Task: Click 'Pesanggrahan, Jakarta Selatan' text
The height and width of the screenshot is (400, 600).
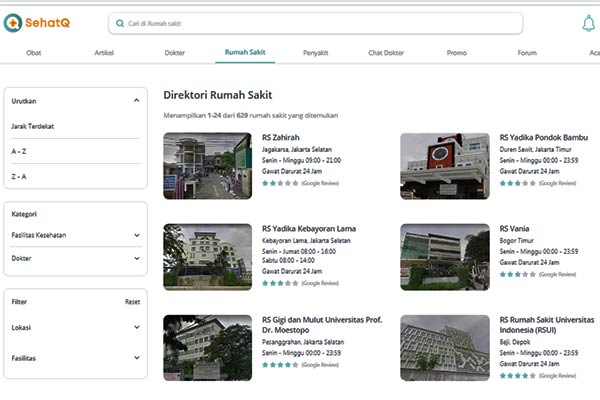Action: (303, 342)
